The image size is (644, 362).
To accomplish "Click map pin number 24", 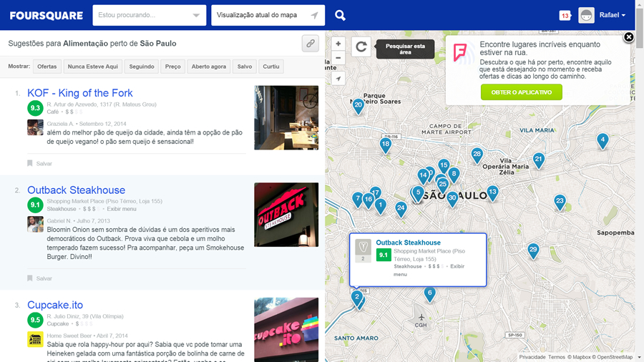I will (x=401, y=209).
